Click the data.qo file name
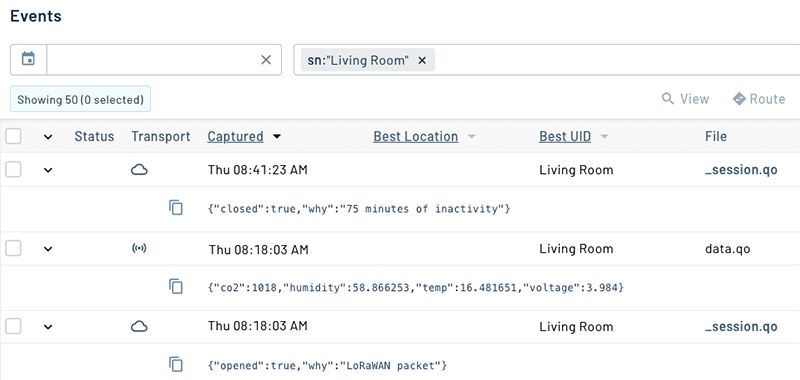800x380 pixels. coord(728,249)
